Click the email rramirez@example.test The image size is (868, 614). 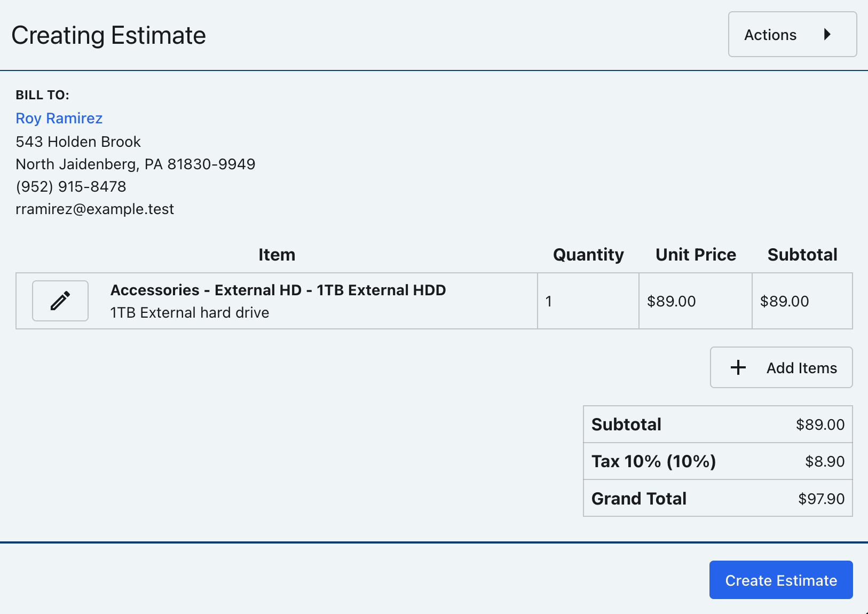click(x=95, y=209)
